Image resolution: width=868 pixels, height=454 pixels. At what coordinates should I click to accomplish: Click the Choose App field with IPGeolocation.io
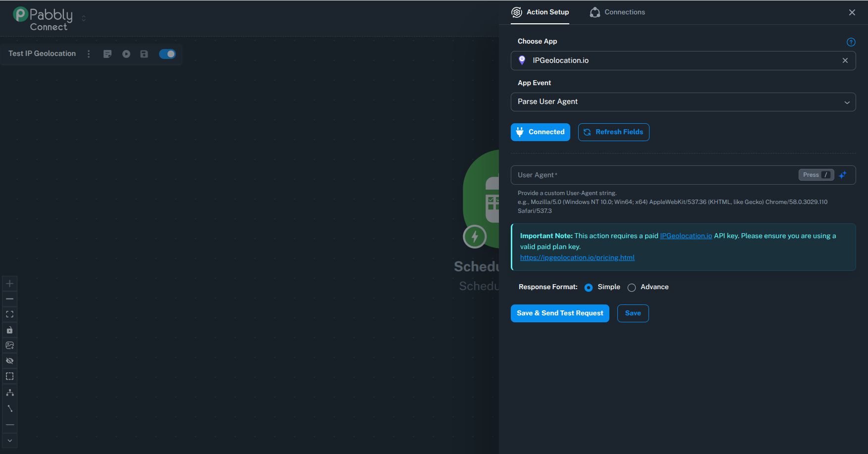[683, 60]
